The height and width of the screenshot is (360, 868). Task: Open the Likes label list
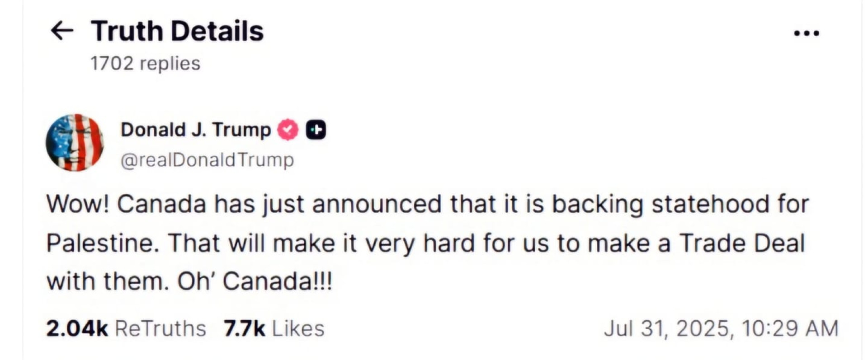pos(298,328)
